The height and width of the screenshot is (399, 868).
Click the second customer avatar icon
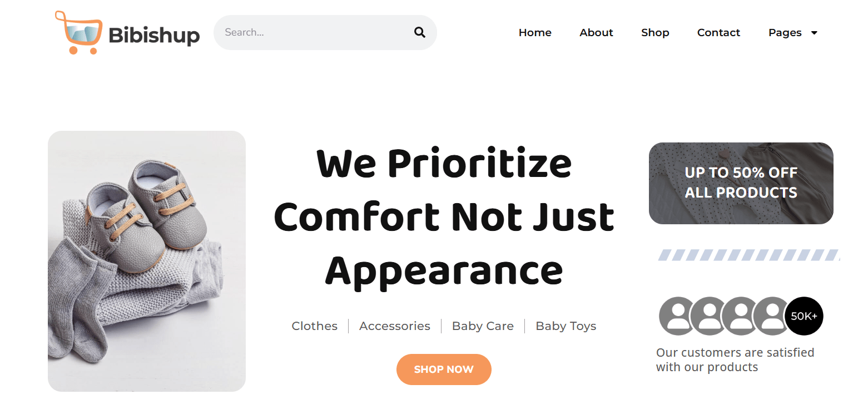(x=709, y=316)
